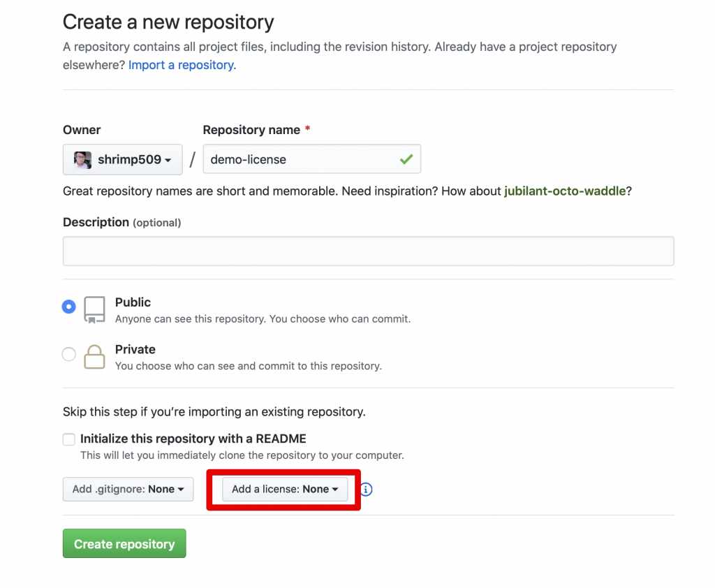Select the Public radio button
Image resolution: width=715 pixels, height=588 pixels.
pos(69,307)
